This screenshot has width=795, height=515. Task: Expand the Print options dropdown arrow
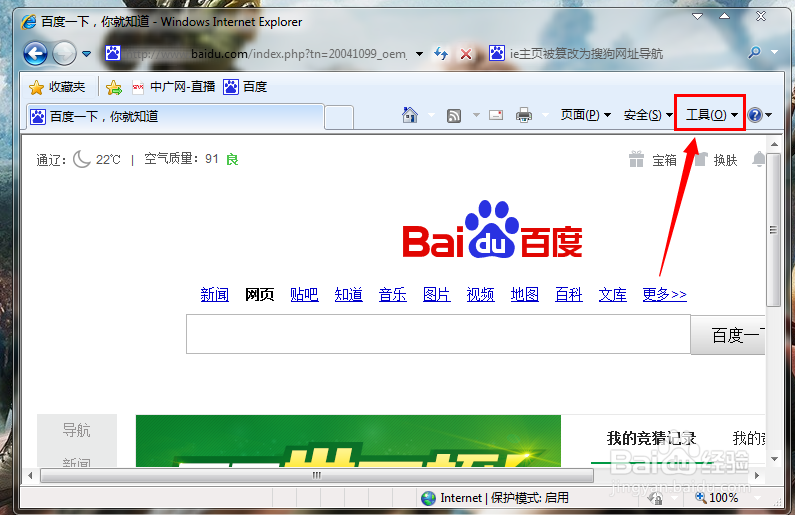pyautogui.click(x=546, y=116)
